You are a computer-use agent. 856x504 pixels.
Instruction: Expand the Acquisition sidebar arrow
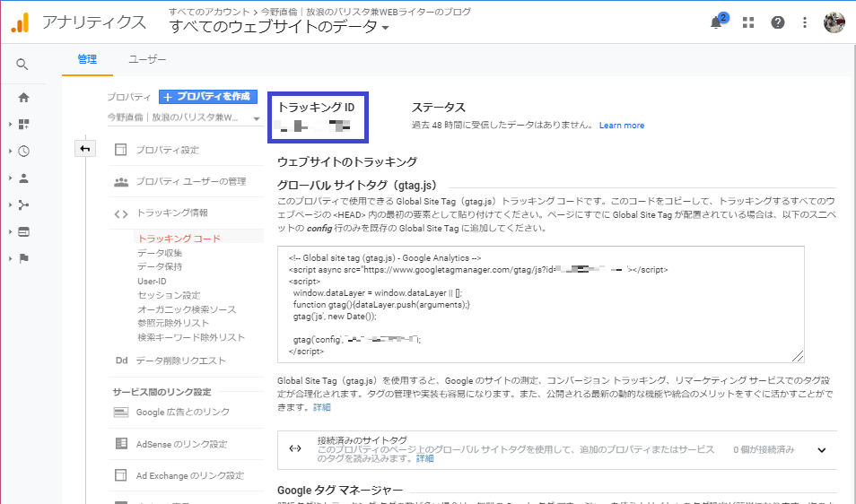pyautogui.click(x=10, y=205)
